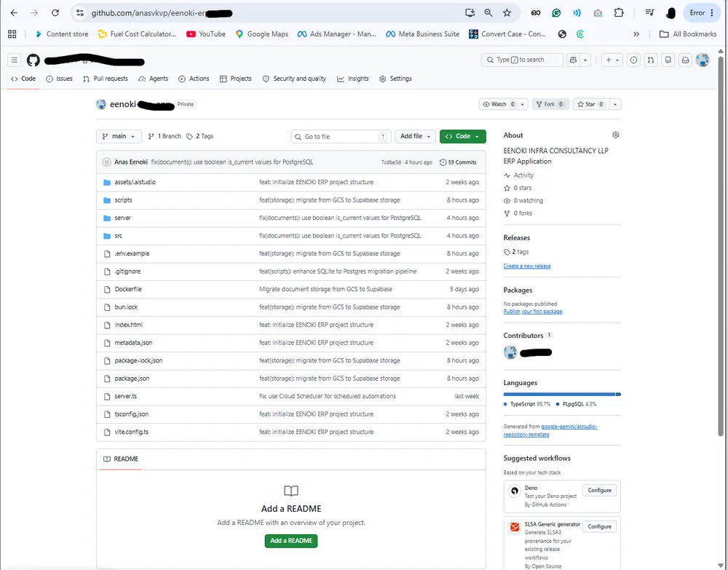Click the Go to file search field

click(x=341, y=136)
